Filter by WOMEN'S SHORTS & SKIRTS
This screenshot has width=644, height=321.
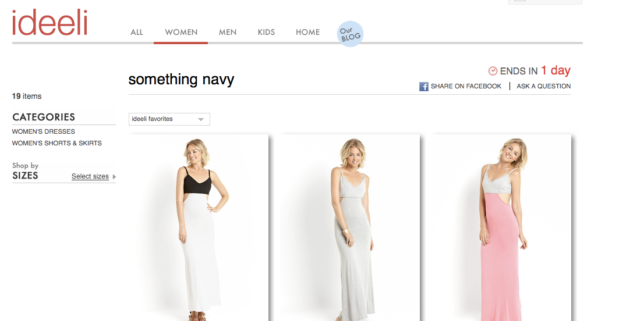pos(56,143)
